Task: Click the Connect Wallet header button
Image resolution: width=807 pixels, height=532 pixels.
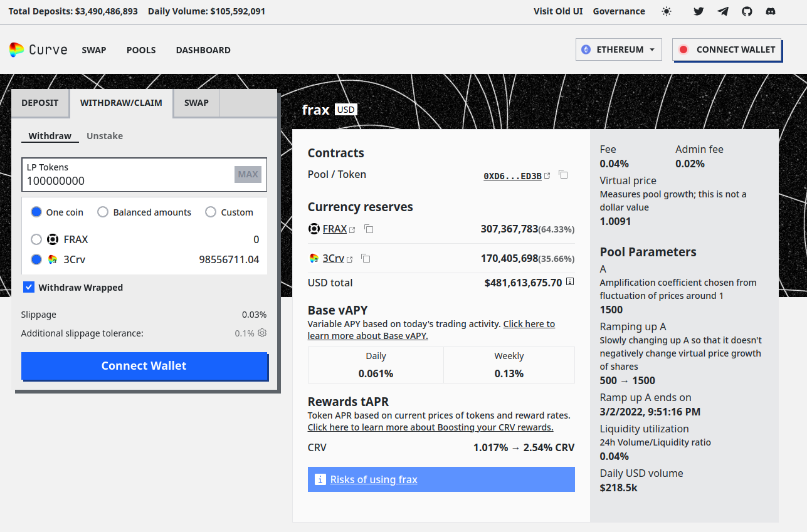Action: (727, 50)
